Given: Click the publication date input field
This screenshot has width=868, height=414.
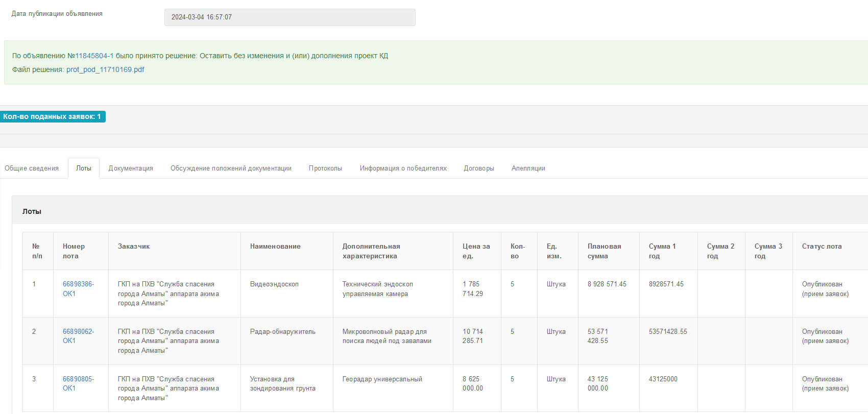Looking at the screenshot, I should point(290,17).
